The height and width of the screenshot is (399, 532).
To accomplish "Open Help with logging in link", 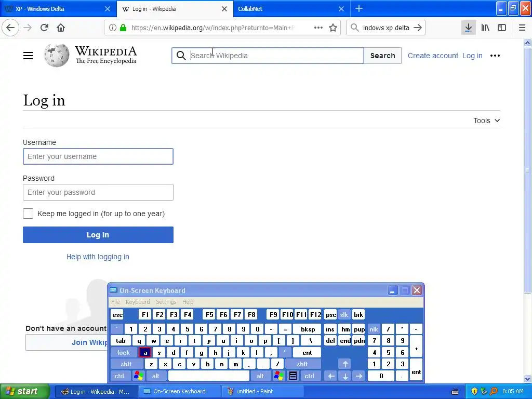I will 98,257.
